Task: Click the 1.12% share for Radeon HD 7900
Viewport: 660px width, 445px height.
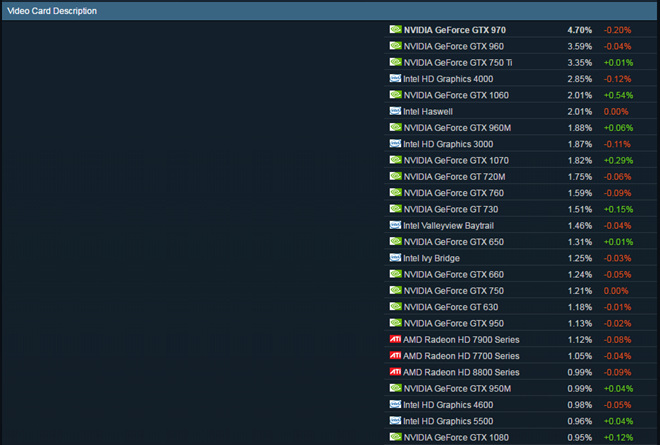Action: (579, 340)
